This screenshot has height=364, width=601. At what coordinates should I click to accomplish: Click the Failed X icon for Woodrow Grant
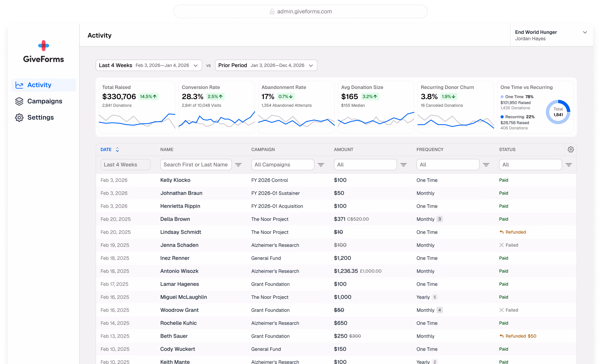tap(502, 310)
